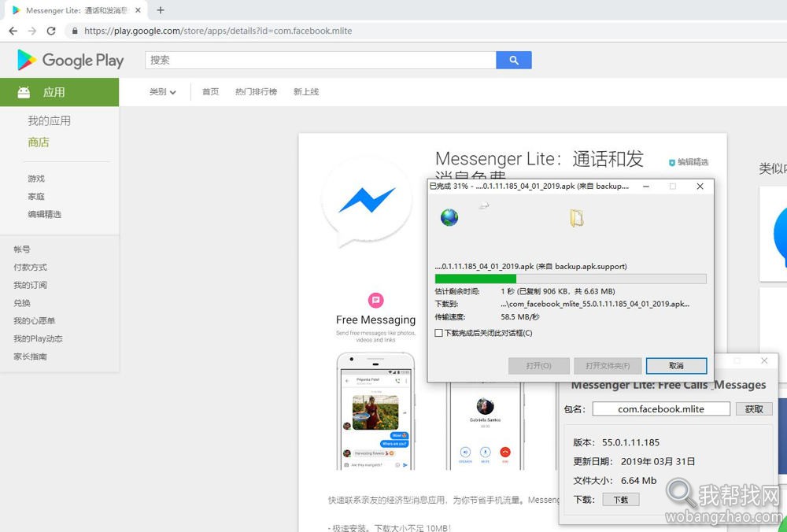Open 我的Play动态 link
The width and height of the screenshot is (787, 532).
[x=38, y=338]
